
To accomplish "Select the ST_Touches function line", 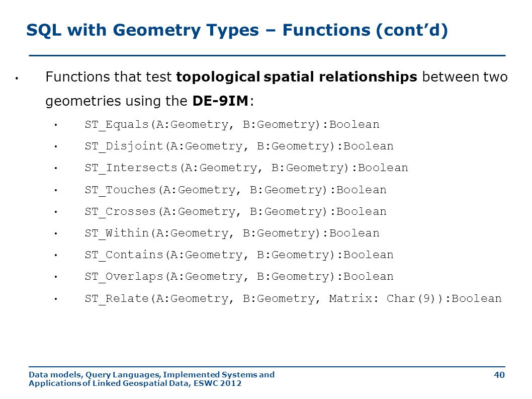I will (235, 190).
